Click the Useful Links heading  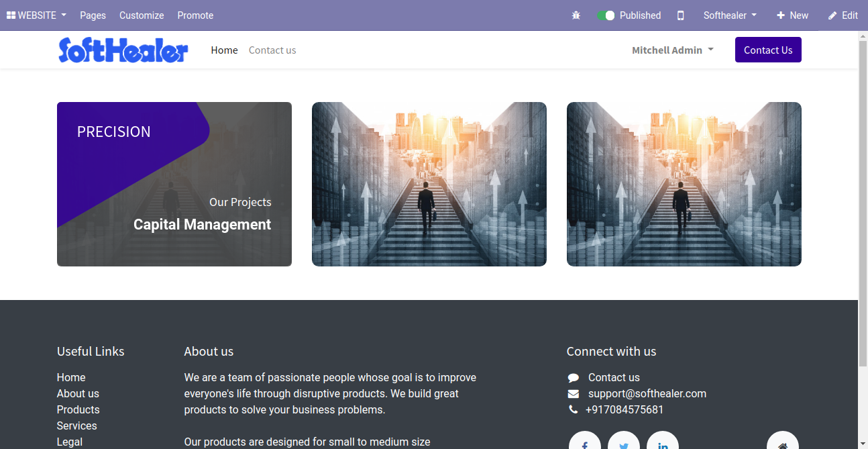click(x=91, y=351)
